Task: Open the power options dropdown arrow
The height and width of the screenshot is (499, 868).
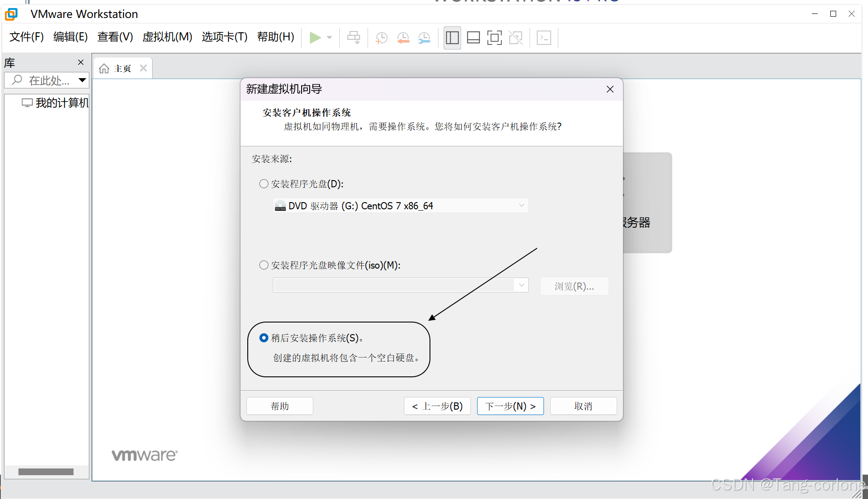Action: [329, 38]
